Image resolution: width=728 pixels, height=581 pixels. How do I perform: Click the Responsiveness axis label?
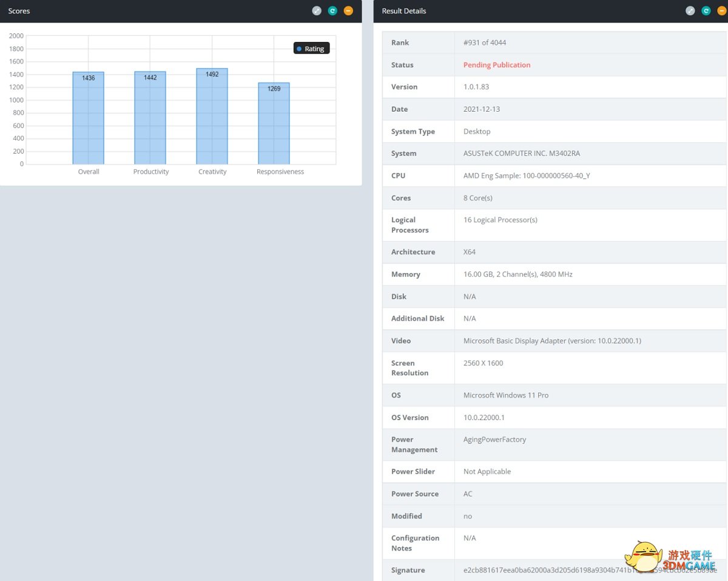tap(280, 172)
